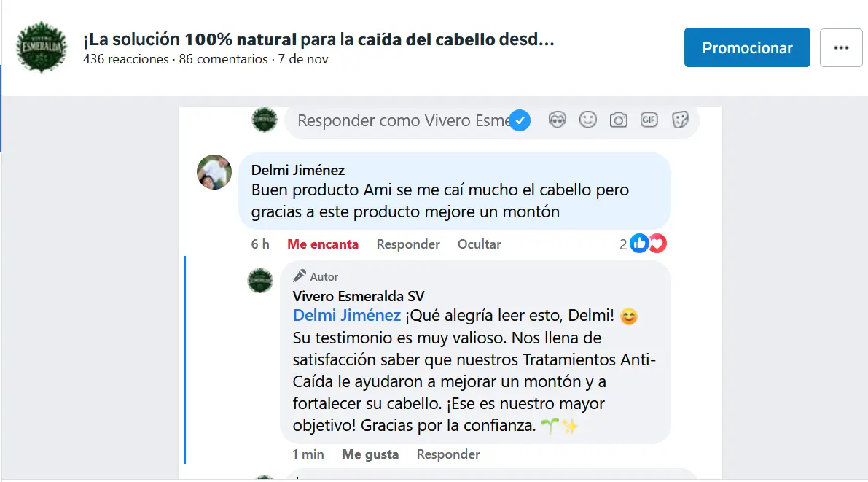Open the emoji picker in reply box
Viewport: 868px width, 482px height.
[588, 120]
